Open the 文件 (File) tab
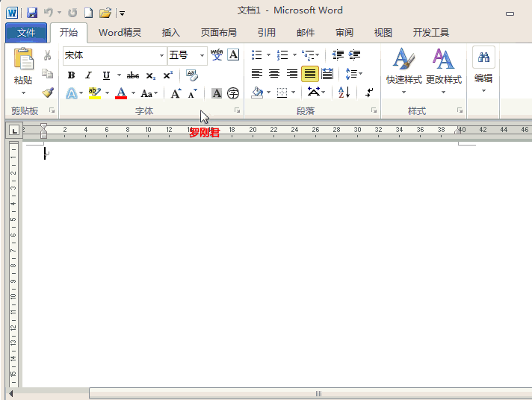Viewport: 532px width, 400px height. point(26,33)
